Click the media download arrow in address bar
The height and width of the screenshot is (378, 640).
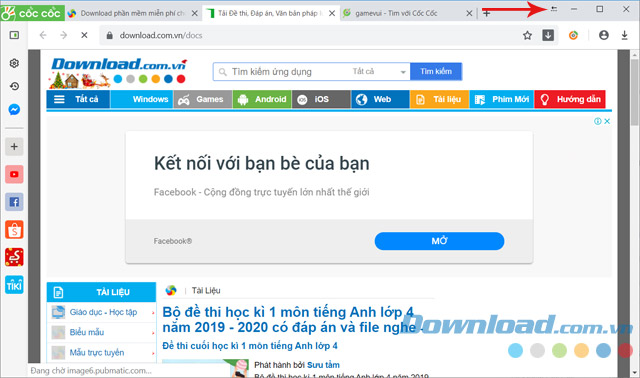coord(548,35)
